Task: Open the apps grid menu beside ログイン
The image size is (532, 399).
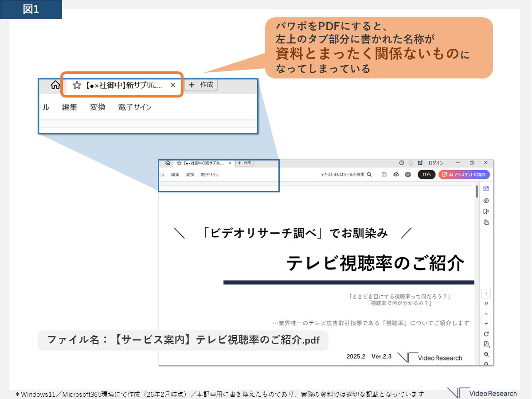Action: pos(420,163)
